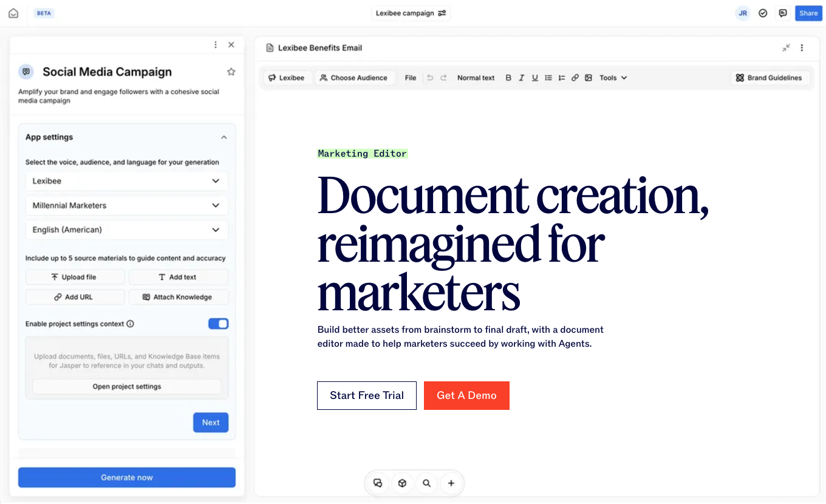
Task: Open the chat bubble icon at the bottom
Action: [x=377, y=483]
